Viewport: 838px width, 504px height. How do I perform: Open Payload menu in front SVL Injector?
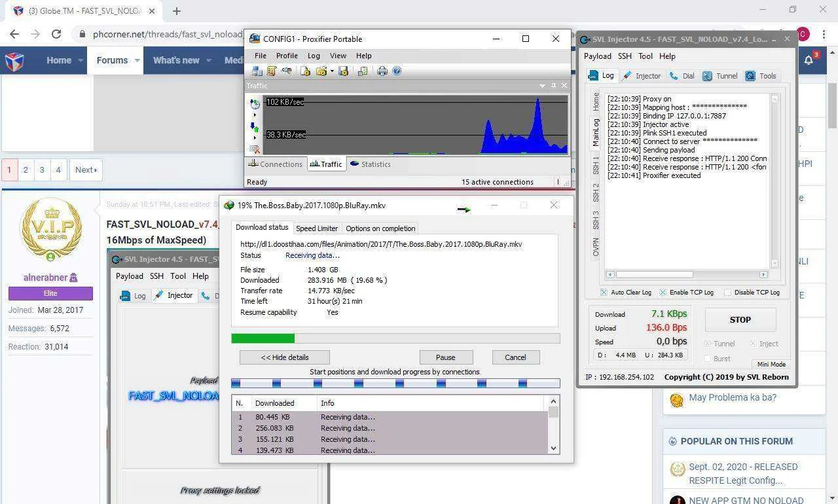pos(597,56)
